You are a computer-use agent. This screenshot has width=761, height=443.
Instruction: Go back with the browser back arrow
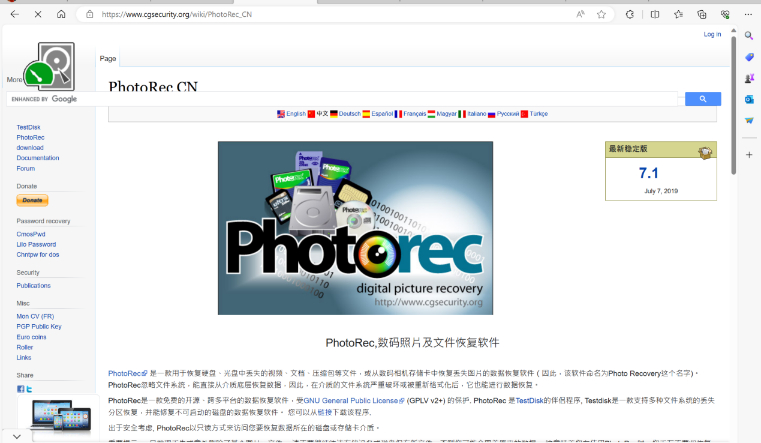15,14
